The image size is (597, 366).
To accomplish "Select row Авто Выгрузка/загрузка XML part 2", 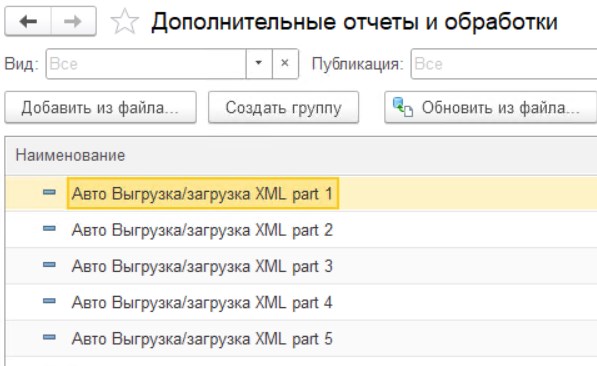I will click(x=301, y=230).
